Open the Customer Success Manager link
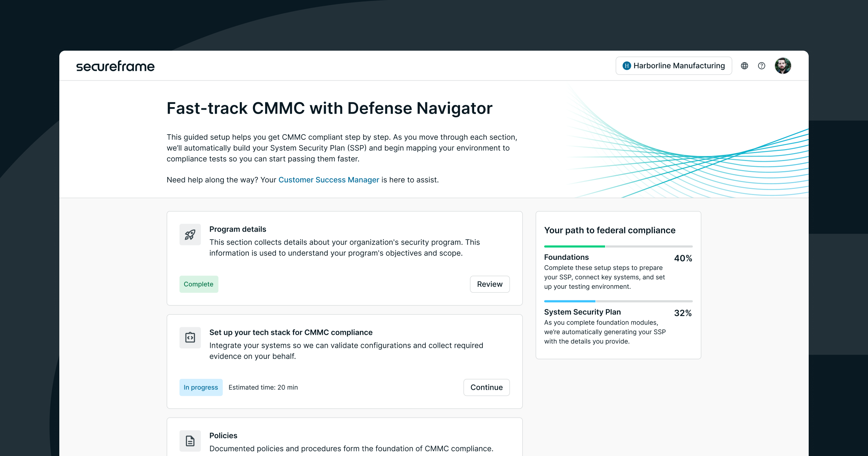868x456 pixels. 328,180
